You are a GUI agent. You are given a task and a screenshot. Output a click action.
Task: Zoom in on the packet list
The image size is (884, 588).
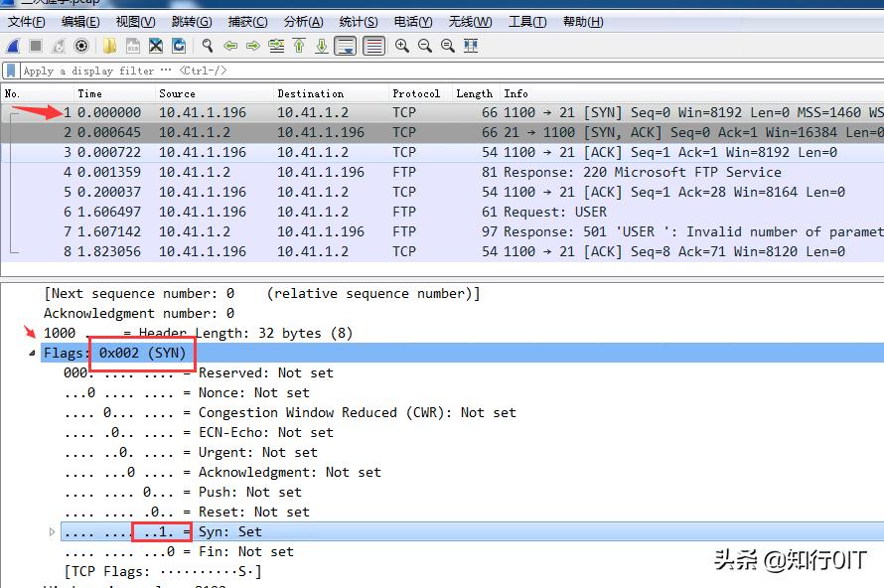point(399,45)
